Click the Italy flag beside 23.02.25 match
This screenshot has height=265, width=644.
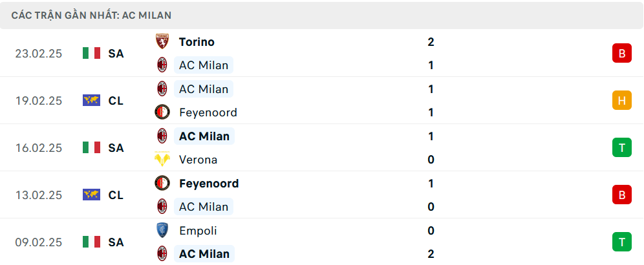coord(91,54)
